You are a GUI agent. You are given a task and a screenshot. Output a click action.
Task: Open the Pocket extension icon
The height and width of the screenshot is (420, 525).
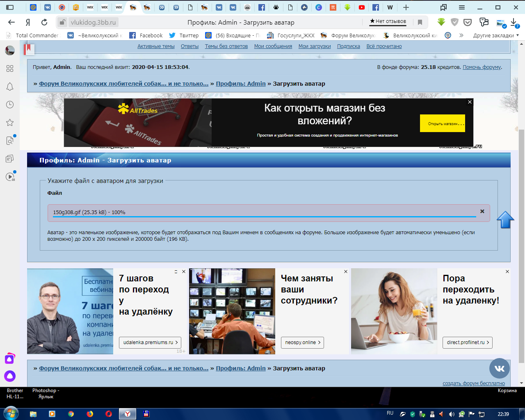(x=468, y=22)
